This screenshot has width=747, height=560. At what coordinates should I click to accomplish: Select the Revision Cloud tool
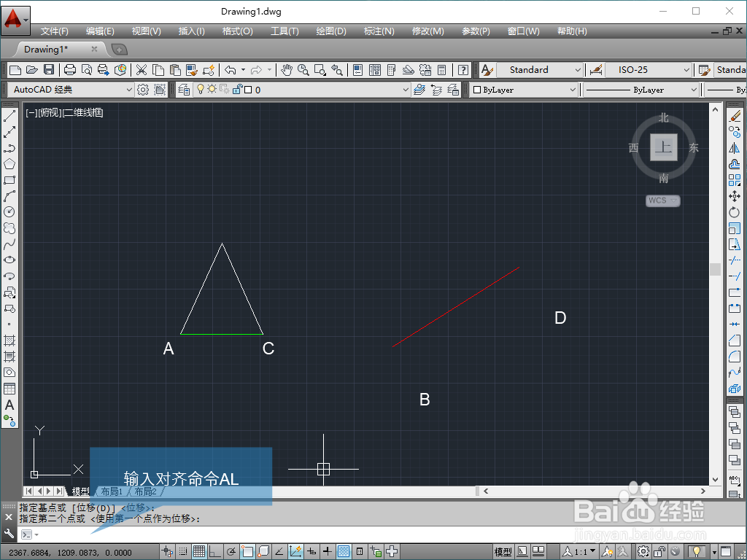coord(9,228)
